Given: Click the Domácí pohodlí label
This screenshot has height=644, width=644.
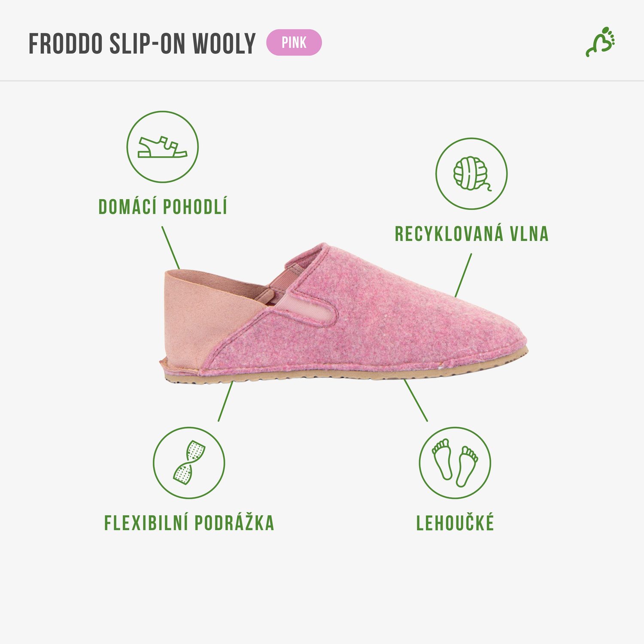Looking at the screenshot, I should point(163,207).
